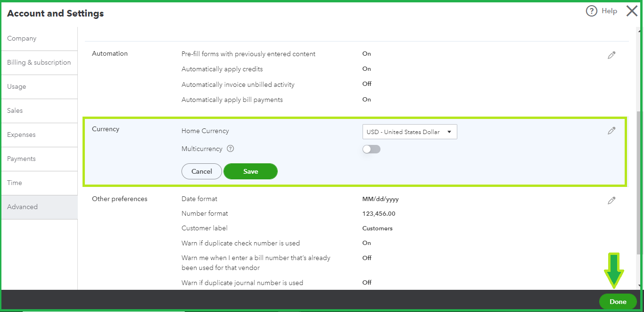Cancel the Currency changes
The height and width of the screenshot is (312, 644).
coord(201,171)
